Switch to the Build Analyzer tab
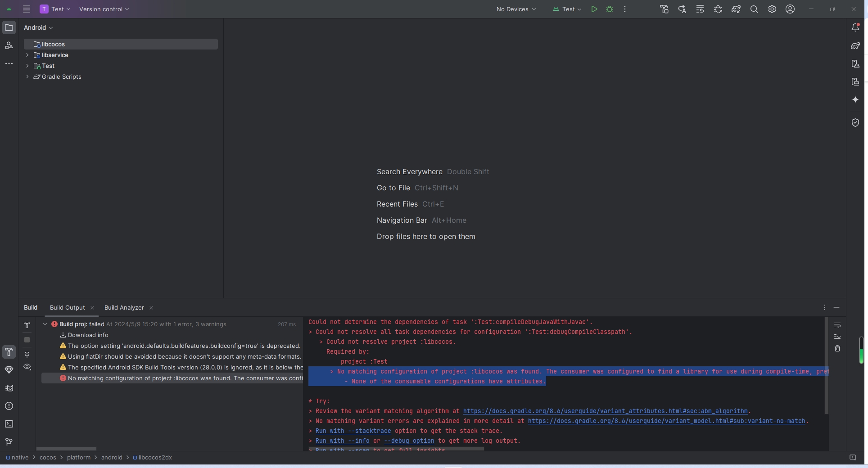The height and width of the screenshot is (468, 868). (x=124, y=307)
